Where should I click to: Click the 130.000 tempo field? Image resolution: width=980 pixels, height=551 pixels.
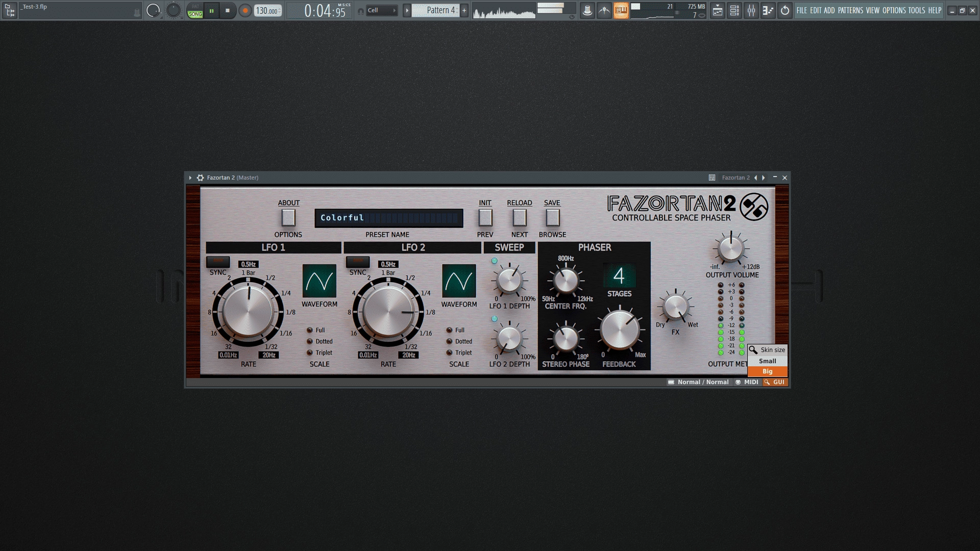268,10
